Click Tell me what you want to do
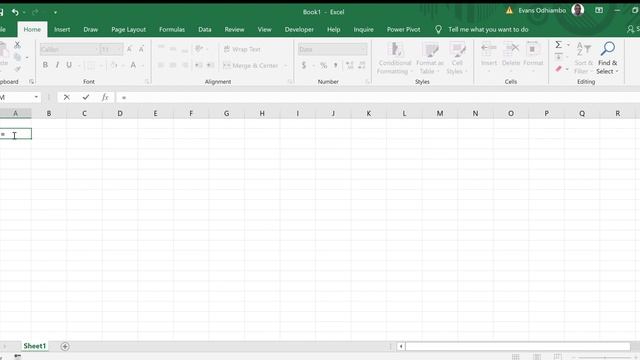The width and height of the screenshot is (640, 360). click(x=488, y=29)
